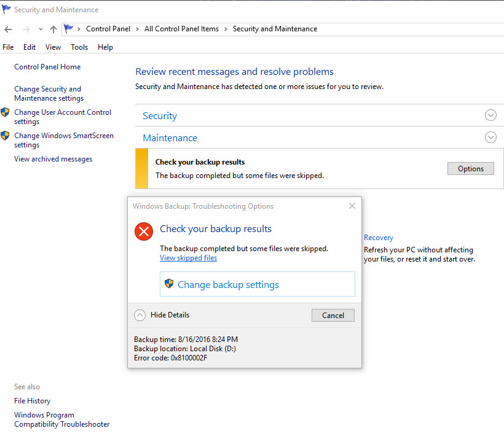The width and height of the screenshot is (504, 439).
Task: Click Options button for backup results
Action: pyautogui.click(x=471, y=169)
